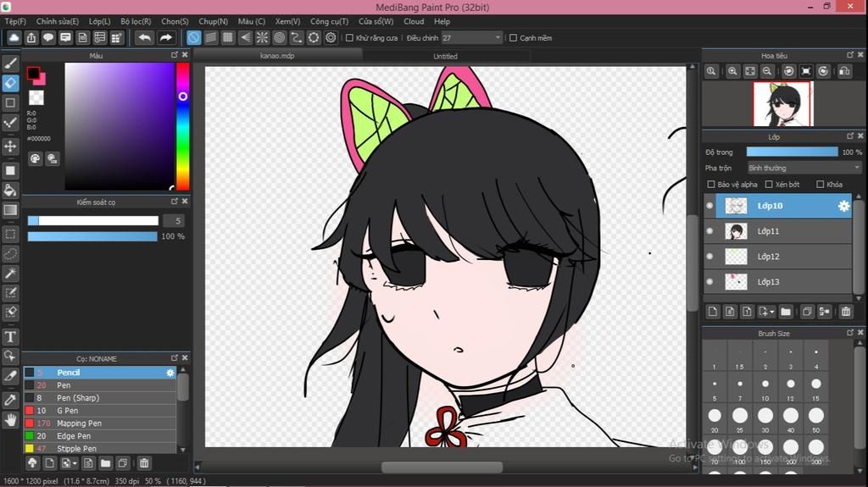868x487 pixels.
Task: Open the Chỉnh sửa(E) menu
Action: click(58, 21)
